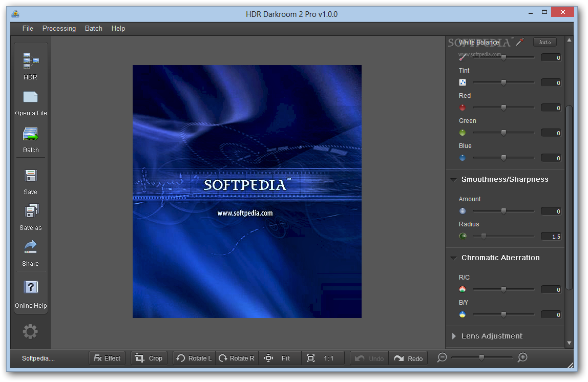Collapse the Chromatic Aberration section
588x382 pixels.
(453, 258)
